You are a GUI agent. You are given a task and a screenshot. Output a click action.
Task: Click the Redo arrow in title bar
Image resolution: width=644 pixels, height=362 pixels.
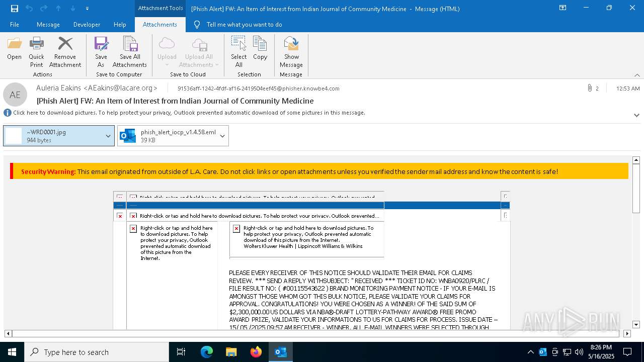[x=44, y=9]
